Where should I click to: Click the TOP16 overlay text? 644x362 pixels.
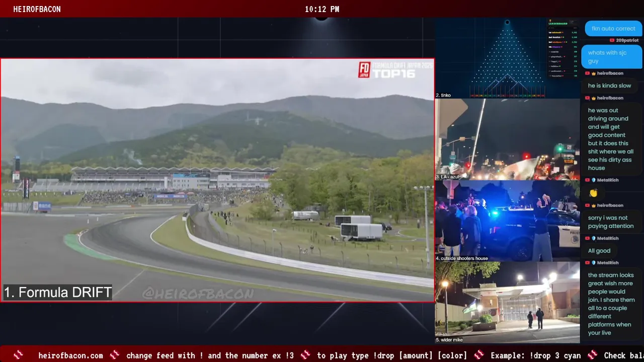click(394, 74)
